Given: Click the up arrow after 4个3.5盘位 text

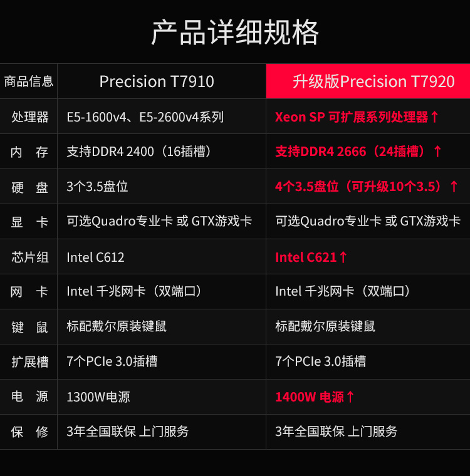Looking at the screenshot, I should [x=454, y=187].
